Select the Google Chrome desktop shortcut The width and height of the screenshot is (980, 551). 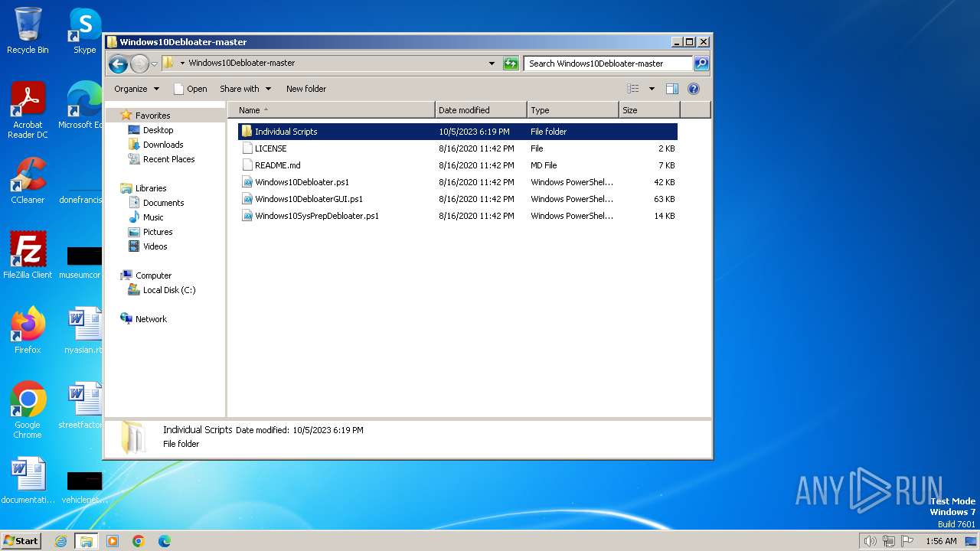(28, 410)
